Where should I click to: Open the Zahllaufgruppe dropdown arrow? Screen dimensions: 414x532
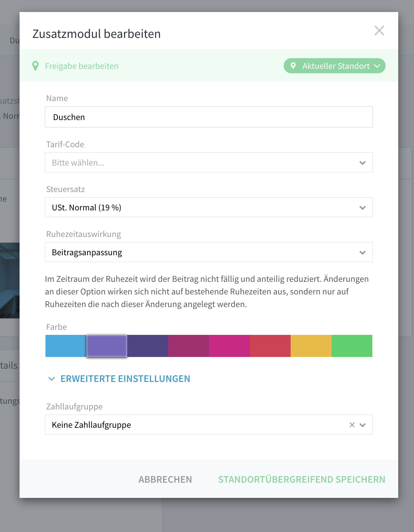tap(363, 425)
